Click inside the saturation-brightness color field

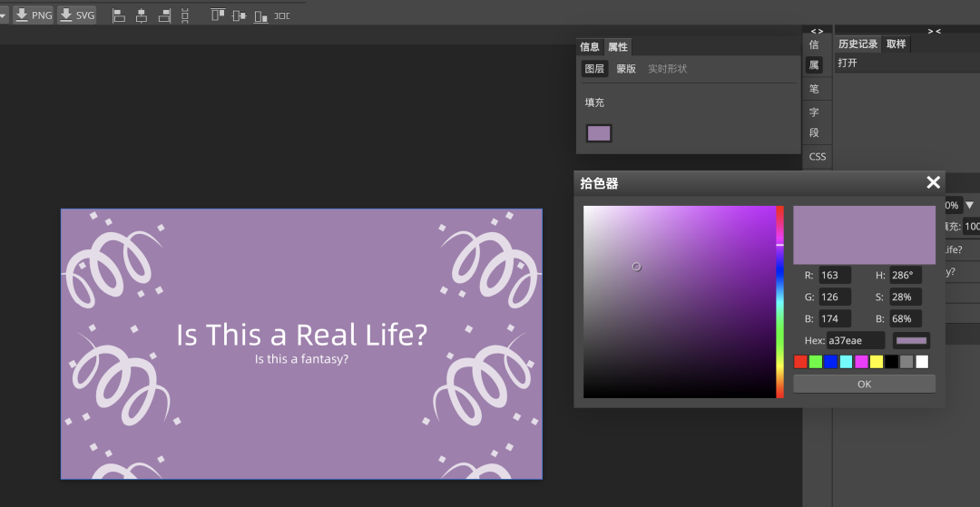pos(680,302)
